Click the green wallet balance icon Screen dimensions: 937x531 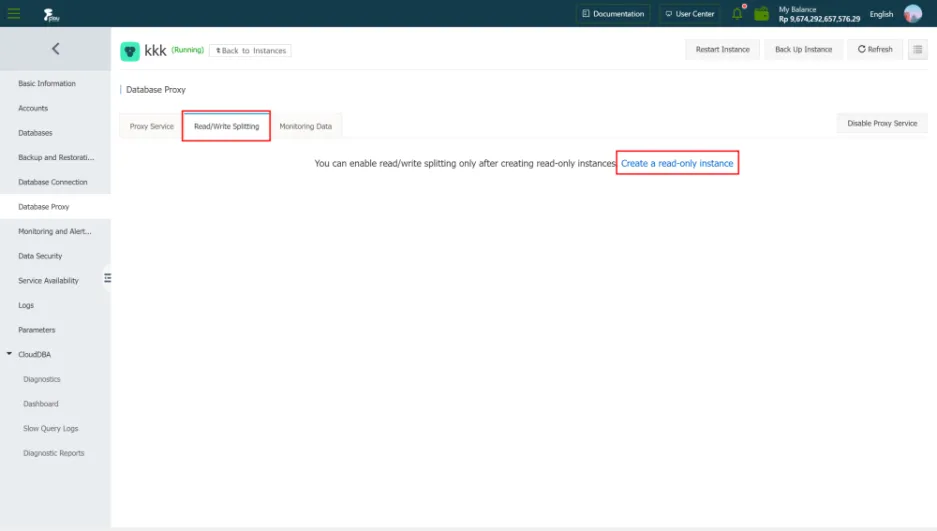(x=761, y=14)
